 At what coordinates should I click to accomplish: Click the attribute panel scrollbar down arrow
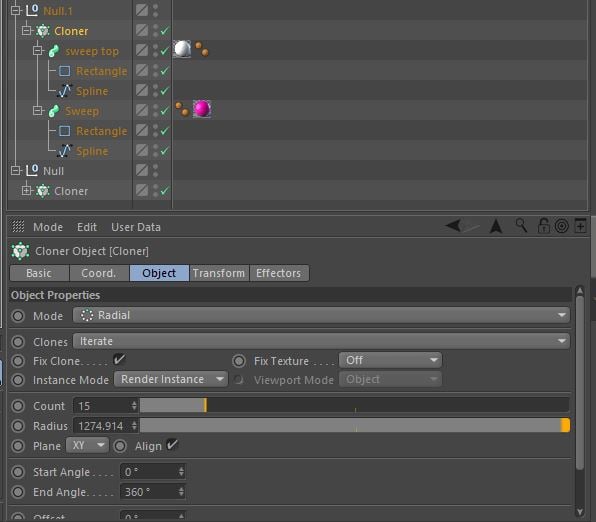coord(580,512)
